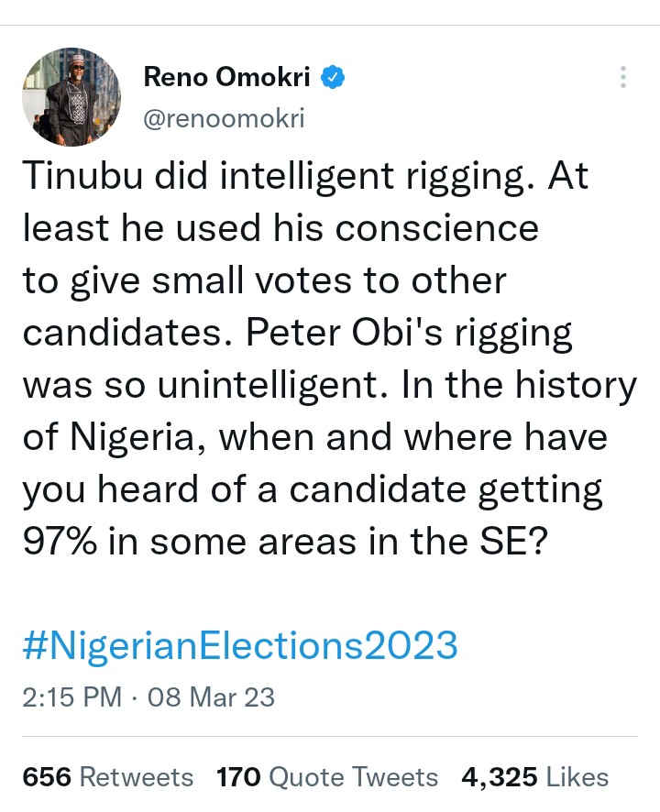Image resolution: width=660 pixels, height=812 pixels.
Task: Open the three-dot more options menu
Action: pyautogui.click(x=623, y=78)
